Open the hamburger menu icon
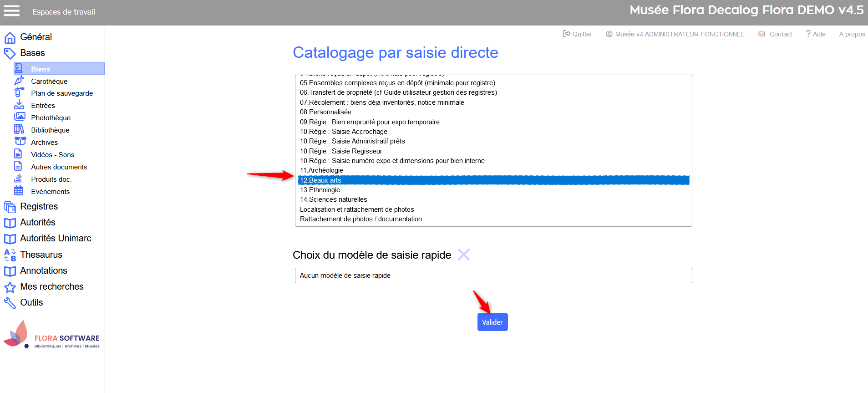Viewport: 868px width, 393px height. point(12,11)
